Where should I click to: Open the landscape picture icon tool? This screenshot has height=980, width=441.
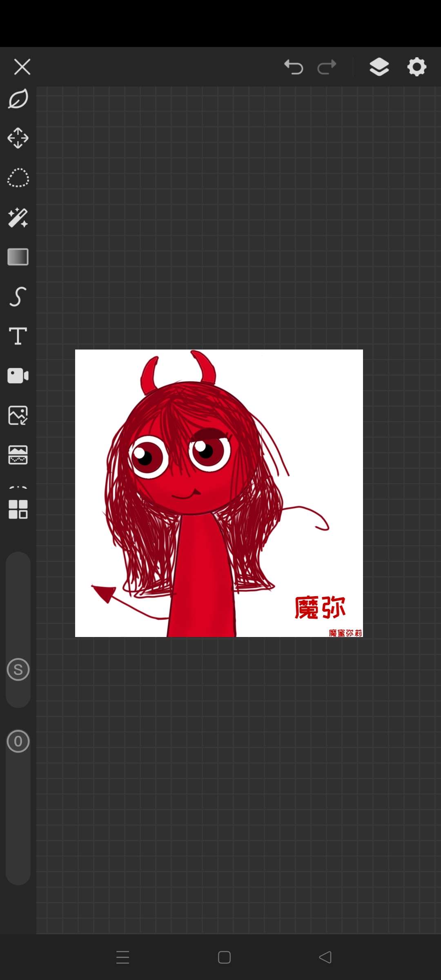coord(18,455)
